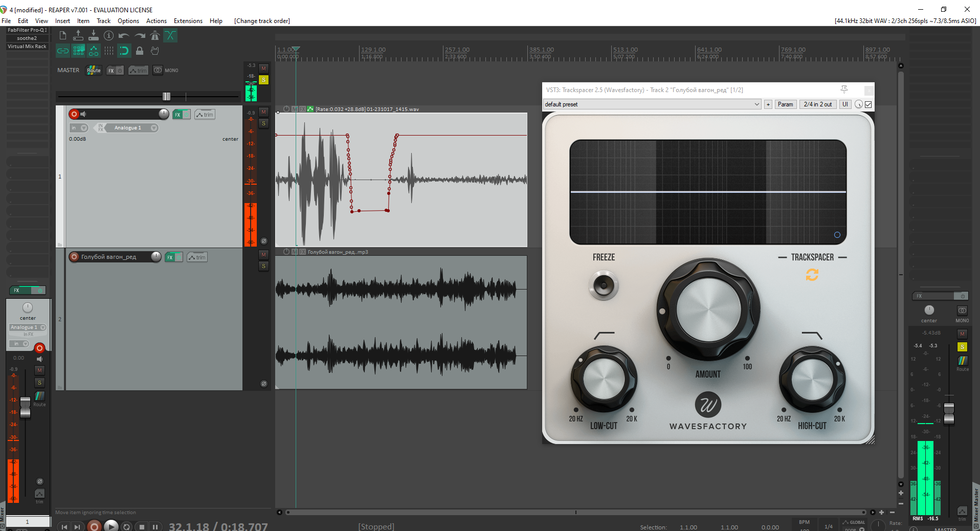Open Trackspacer default preset dropdown

[x=652, y=104]
